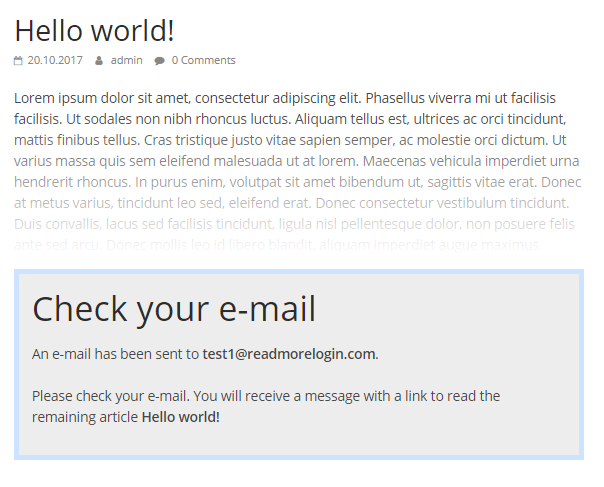
Task: Click the "Check your e-mail" heading
Action: 174,309
